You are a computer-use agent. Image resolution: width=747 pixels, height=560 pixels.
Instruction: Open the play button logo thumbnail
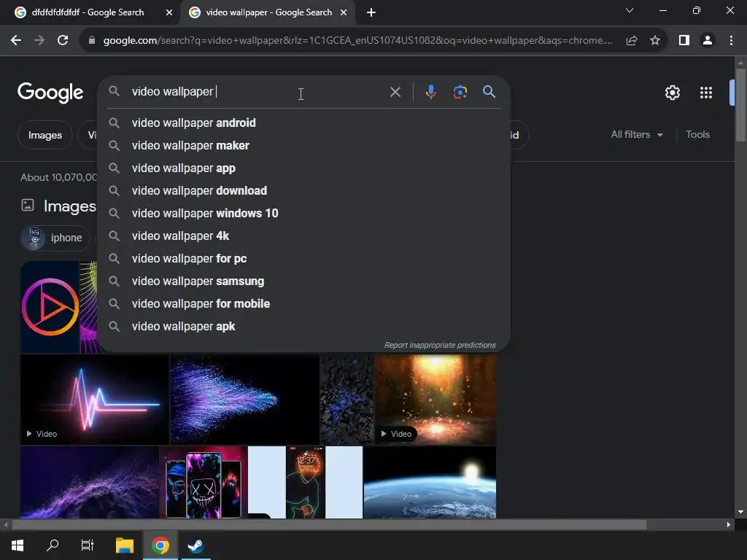pyautogui.click(x=50, y=307)
